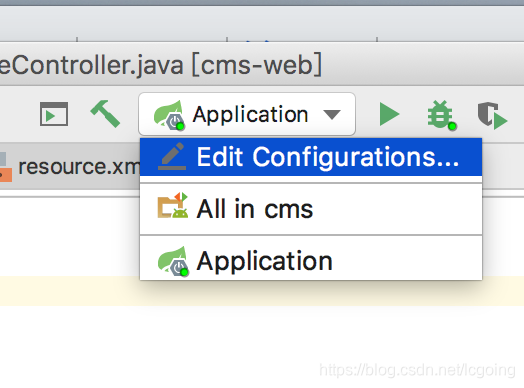
Task: Click the Controller.java [cms-web] window title
Action: point(160,64)
